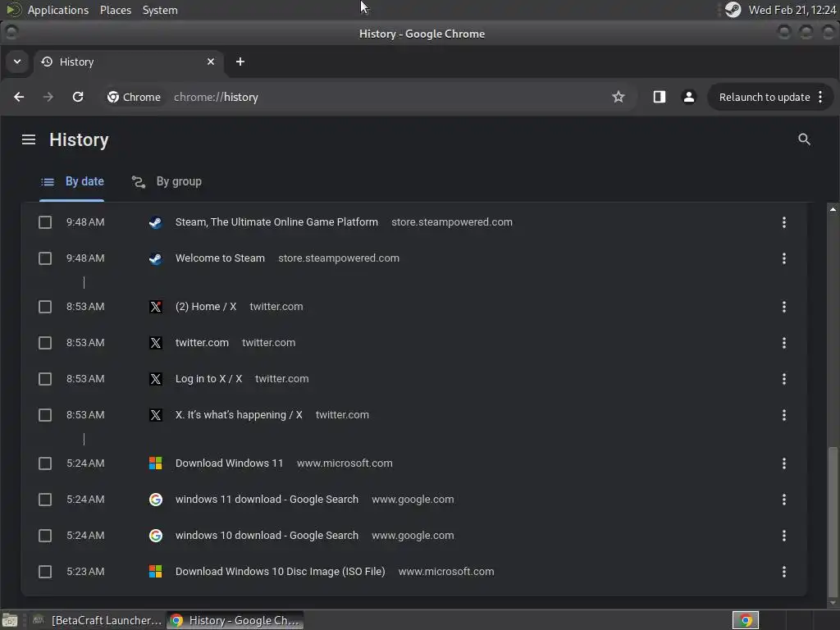The width and height of the screenshot is (840, 630).
Task: Click the Chrome site info chip in address bar
Action: pyautogui.click(x=135, y=97)
